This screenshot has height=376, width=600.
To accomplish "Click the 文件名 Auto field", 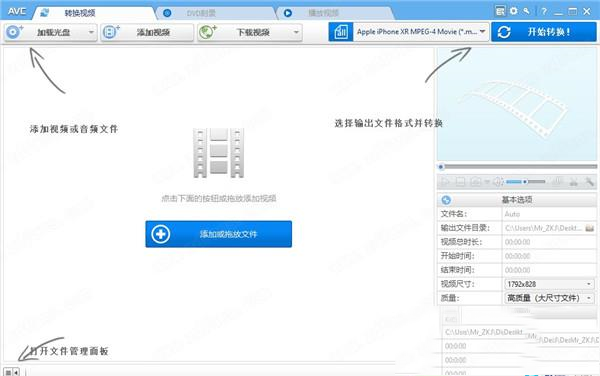I will pyautogui.click(x=549, y=214).
